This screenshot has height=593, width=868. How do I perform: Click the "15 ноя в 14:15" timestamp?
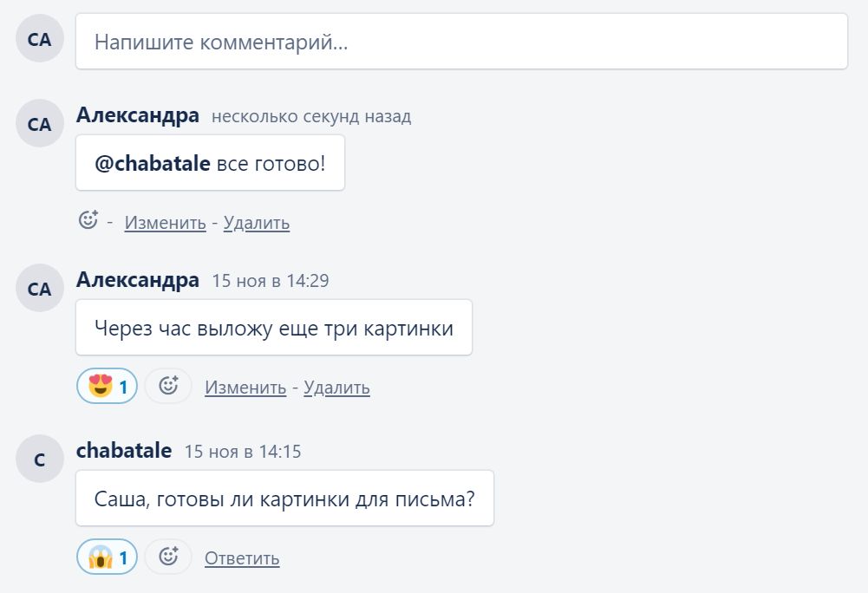point(243,452)
